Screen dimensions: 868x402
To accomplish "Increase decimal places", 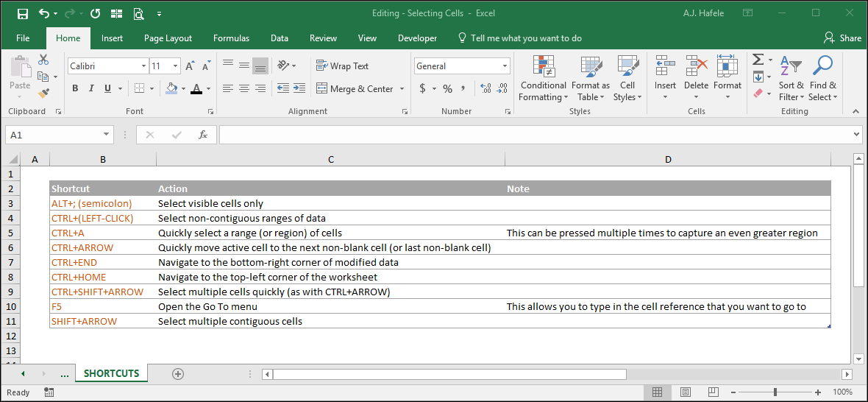I will click(x=485, y=88).
